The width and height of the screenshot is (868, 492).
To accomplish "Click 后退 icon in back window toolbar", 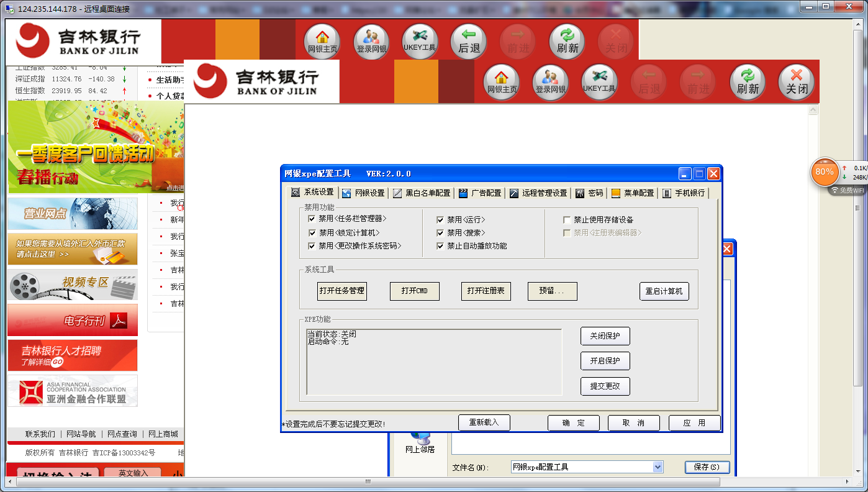I will click(x=469, y=41).
